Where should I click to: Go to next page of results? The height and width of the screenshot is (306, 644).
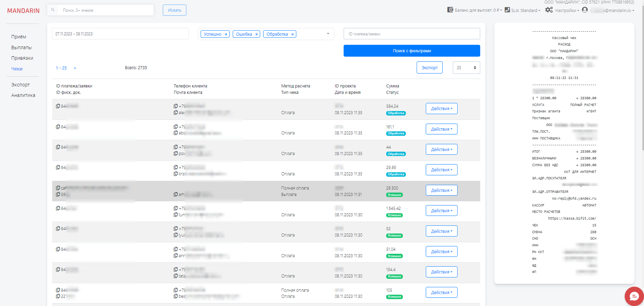click(75, 68)
